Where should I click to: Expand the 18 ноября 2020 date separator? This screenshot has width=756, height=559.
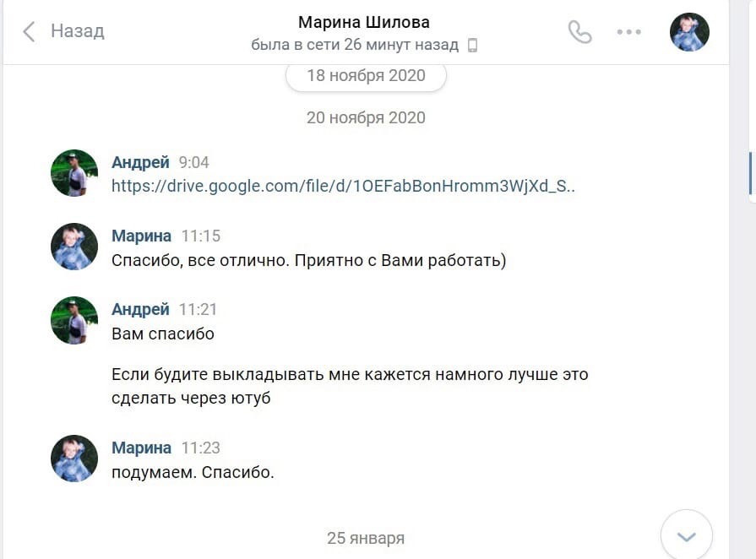click(x=365, y=74)
